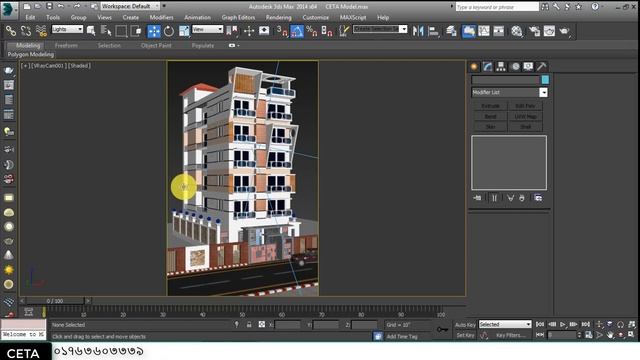
Task: Click the Align tool icon
Action: pyautogui.click(x=433, y=31)
